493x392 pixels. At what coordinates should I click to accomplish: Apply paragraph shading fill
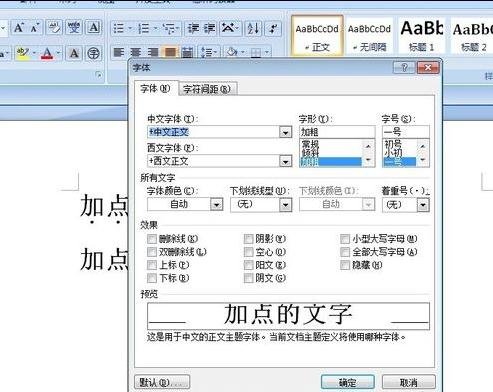[x=232, y=52]
